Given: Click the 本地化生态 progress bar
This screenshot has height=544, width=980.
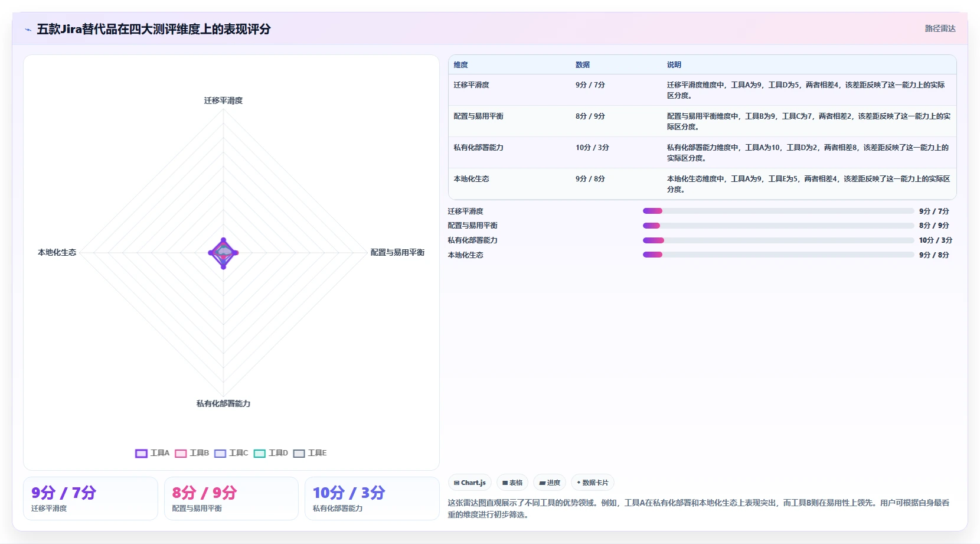Looking at the screenshot, I should [778, 255].
